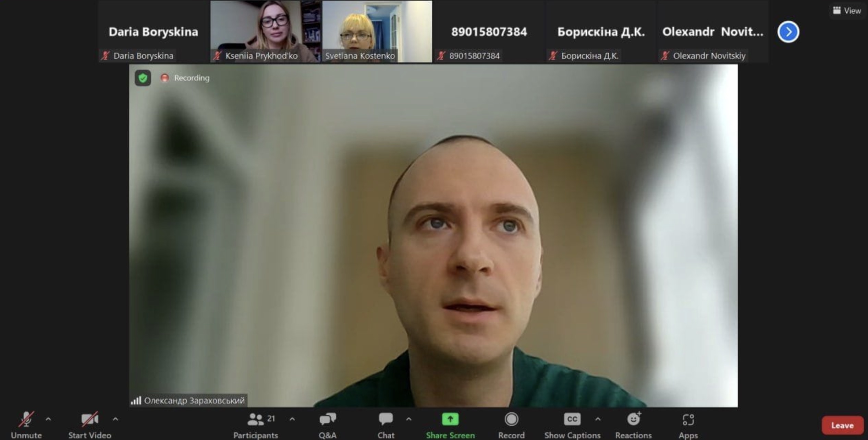Start Video from the toolbar
The width and height of the screenshot is (868, 440).
pos(89,425)
